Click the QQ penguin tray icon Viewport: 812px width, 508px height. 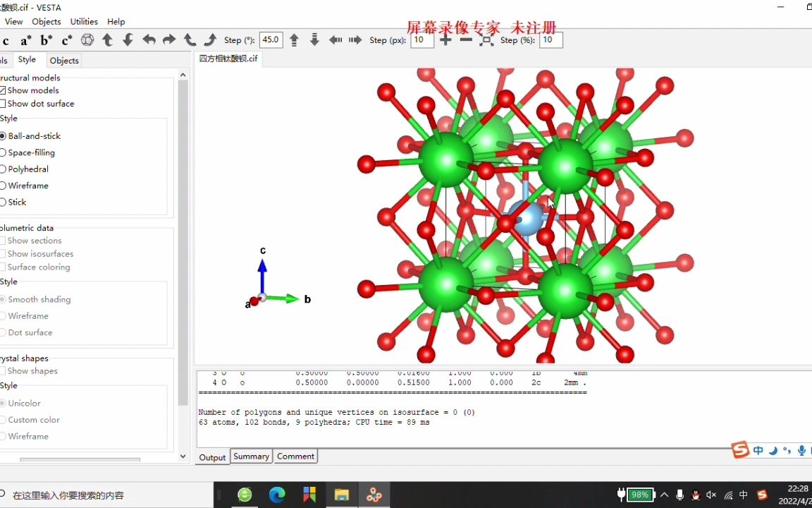(696, 495)
